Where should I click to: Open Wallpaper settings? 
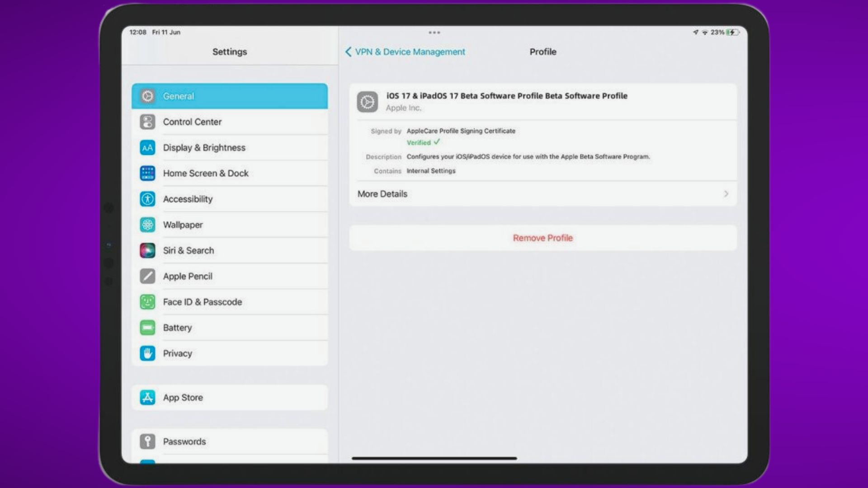pos(230,225)
